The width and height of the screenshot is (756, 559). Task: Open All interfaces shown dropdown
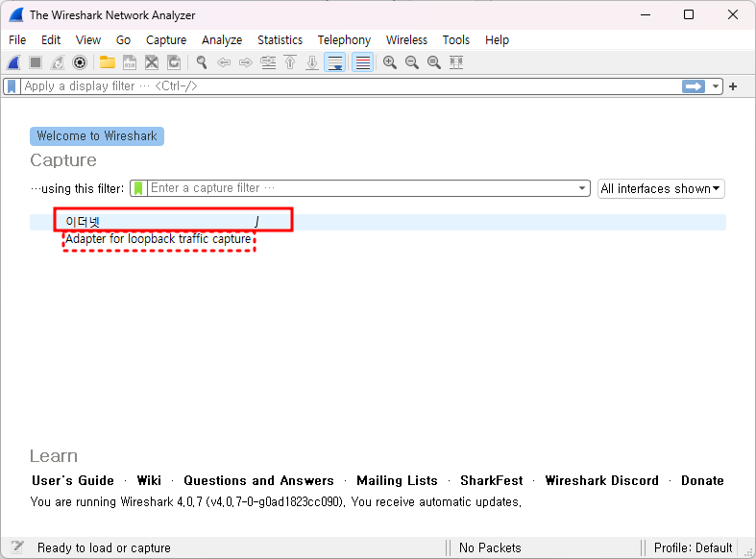click(661, 188)
